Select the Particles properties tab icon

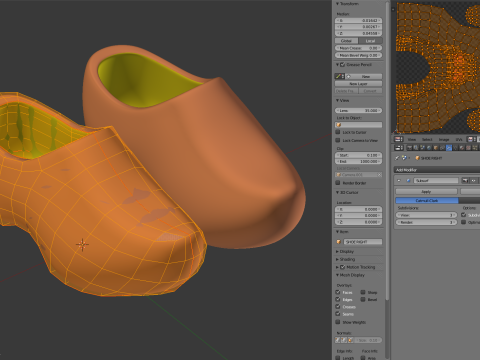pyautogui.click(x=475, y=148)
